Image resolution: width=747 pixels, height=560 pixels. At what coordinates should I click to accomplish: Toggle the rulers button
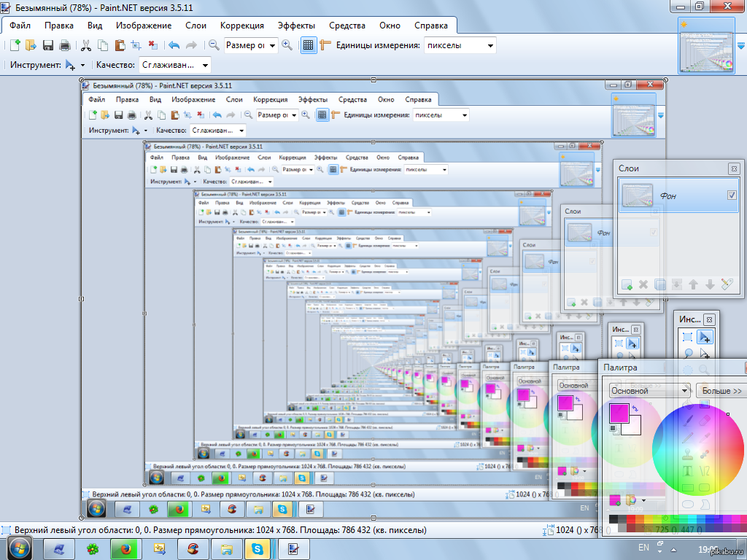click(325, 45)
